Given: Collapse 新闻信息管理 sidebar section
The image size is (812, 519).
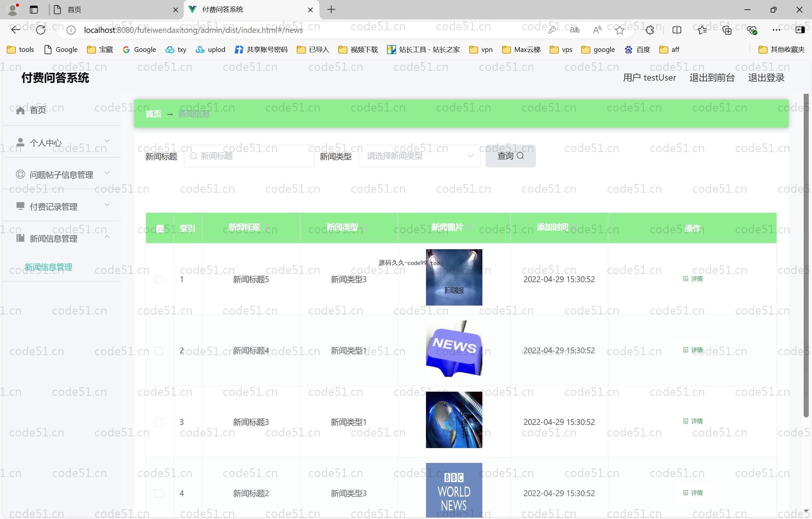Looking at the screenshot, I should point(62,238).
